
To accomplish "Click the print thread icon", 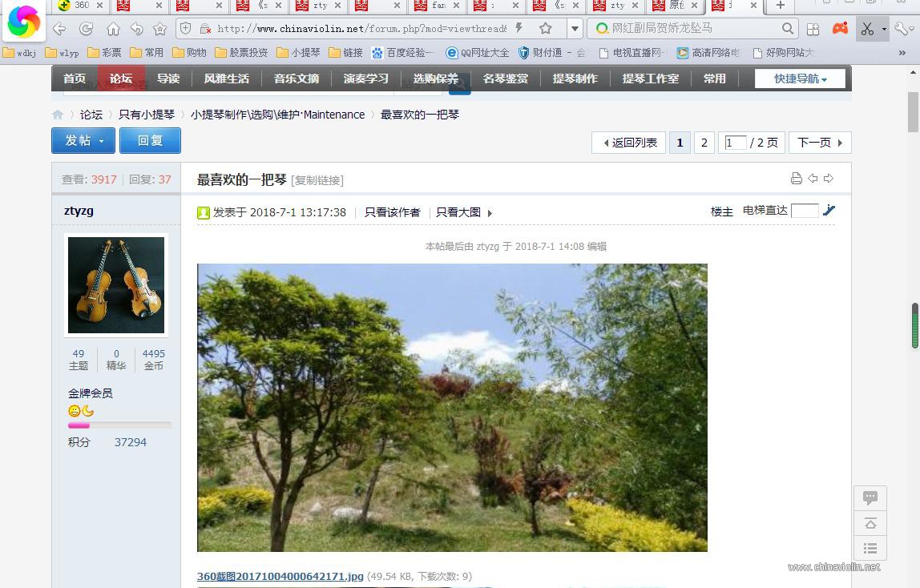I will [x=797, y=178].
